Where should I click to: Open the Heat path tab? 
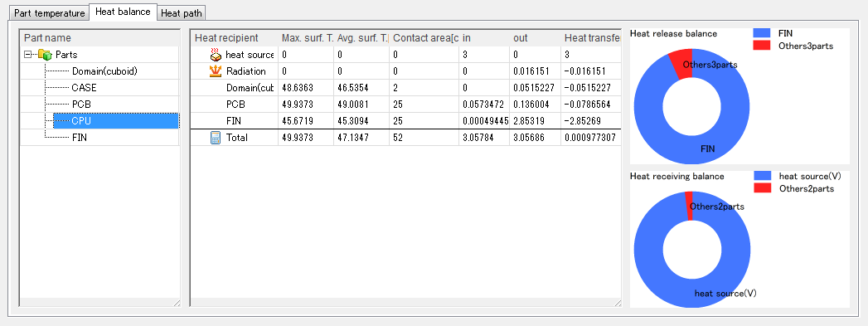pos(182,12)
